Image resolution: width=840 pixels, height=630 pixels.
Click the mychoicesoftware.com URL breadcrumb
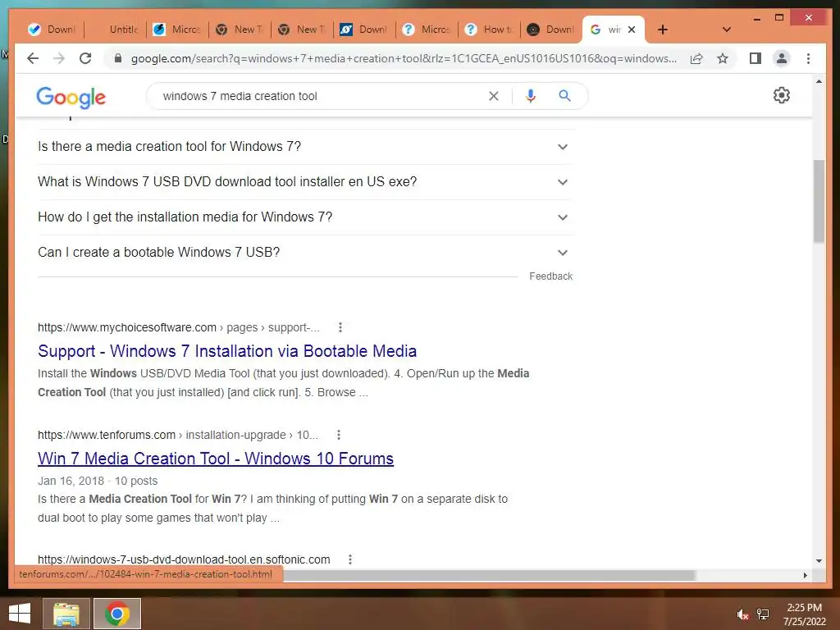pos(178,328)
